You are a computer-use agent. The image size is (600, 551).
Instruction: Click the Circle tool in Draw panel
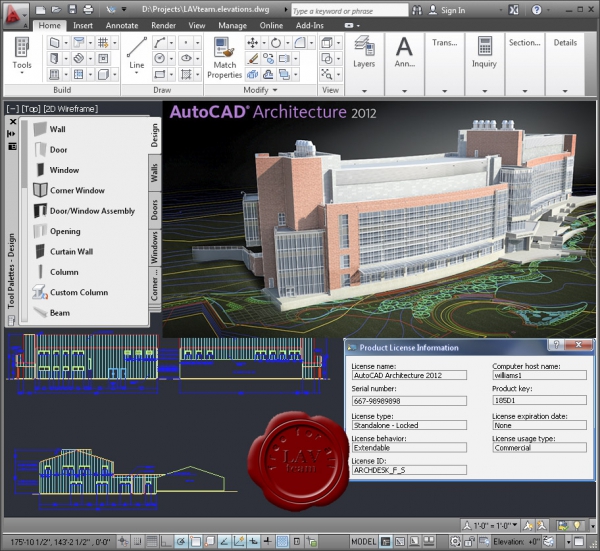[x=160, y=59]
